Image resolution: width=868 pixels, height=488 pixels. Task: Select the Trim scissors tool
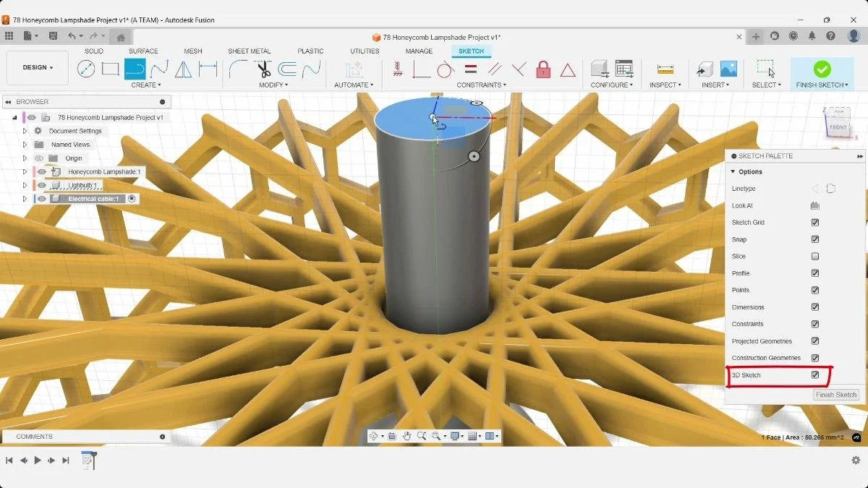[263, 69]
